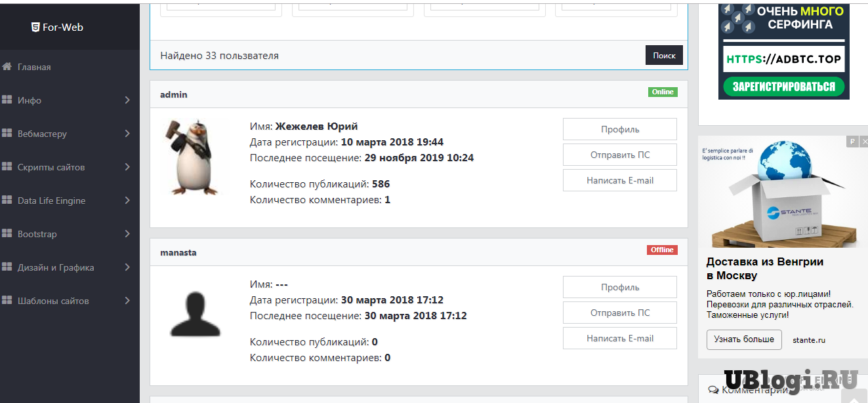Expand the Скрипты сайтов menu chevron
The image size is (868, 403).
(127, 167)
